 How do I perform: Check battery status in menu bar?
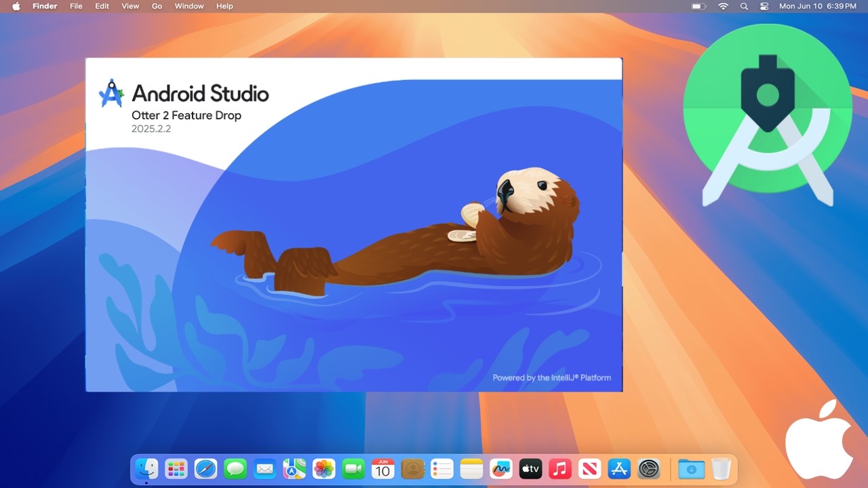698,6
